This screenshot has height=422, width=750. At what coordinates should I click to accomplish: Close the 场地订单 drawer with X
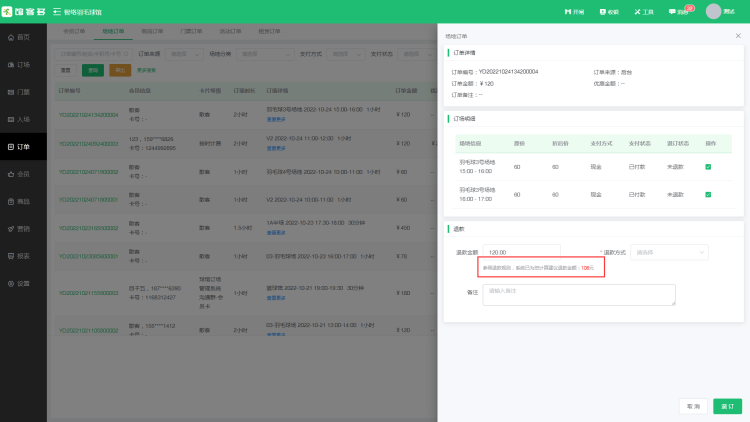(738, 35)
